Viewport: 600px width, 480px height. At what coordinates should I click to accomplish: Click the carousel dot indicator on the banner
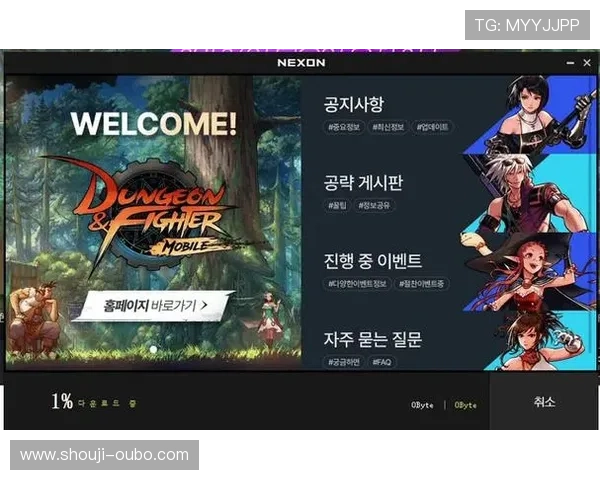[152, 349]
